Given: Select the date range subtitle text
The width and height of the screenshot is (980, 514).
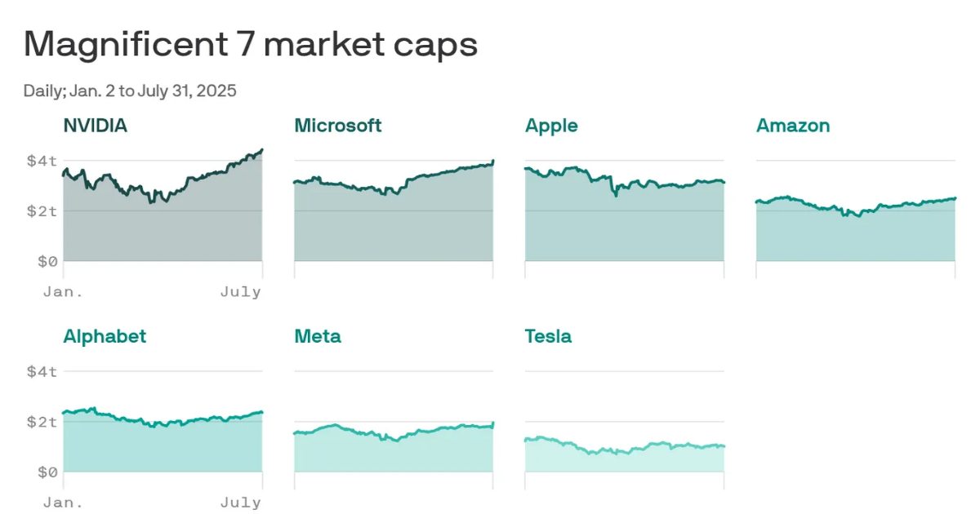Looking at the screenshot, I should 130,91.
